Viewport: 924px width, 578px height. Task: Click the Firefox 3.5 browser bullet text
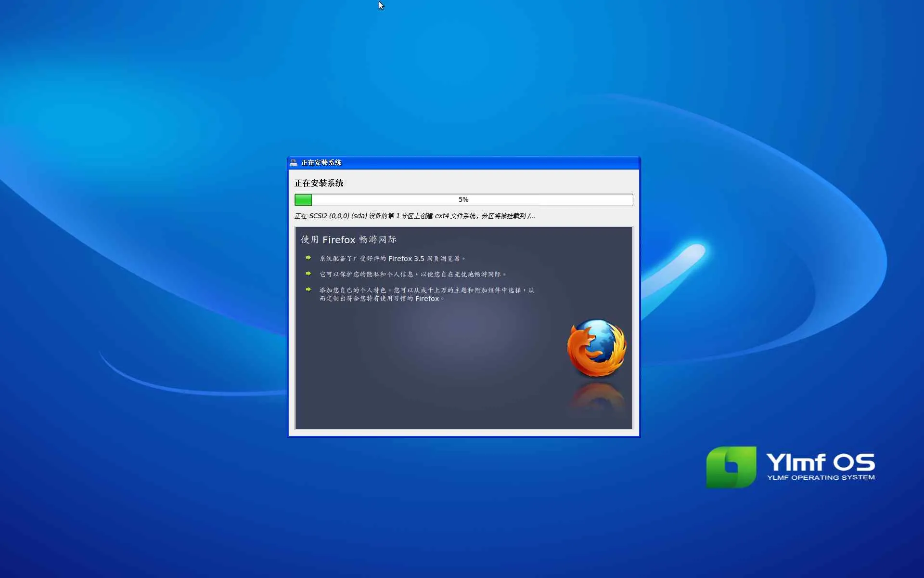392,259
